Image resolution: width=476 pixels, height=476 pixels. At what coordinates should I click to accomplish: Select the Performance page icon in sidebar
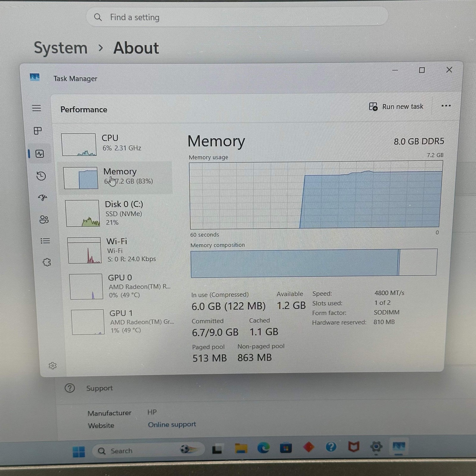[x=40, y=154]
